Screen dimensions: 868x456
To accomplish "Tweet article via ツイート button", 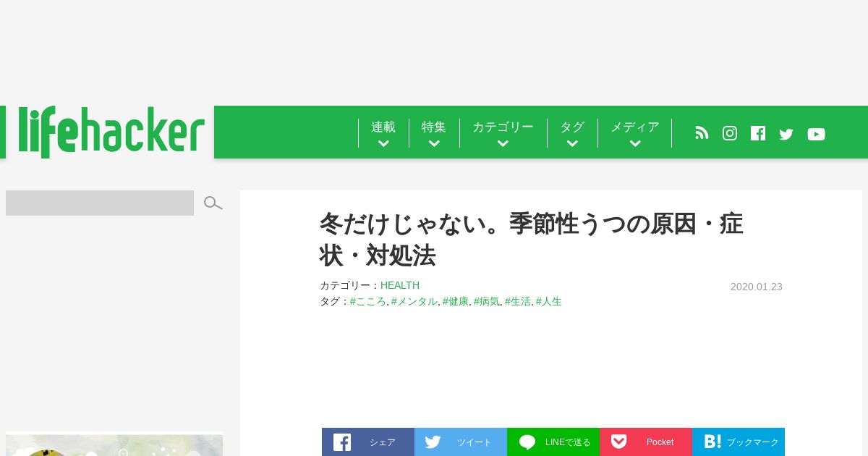I will click(461, 442).
